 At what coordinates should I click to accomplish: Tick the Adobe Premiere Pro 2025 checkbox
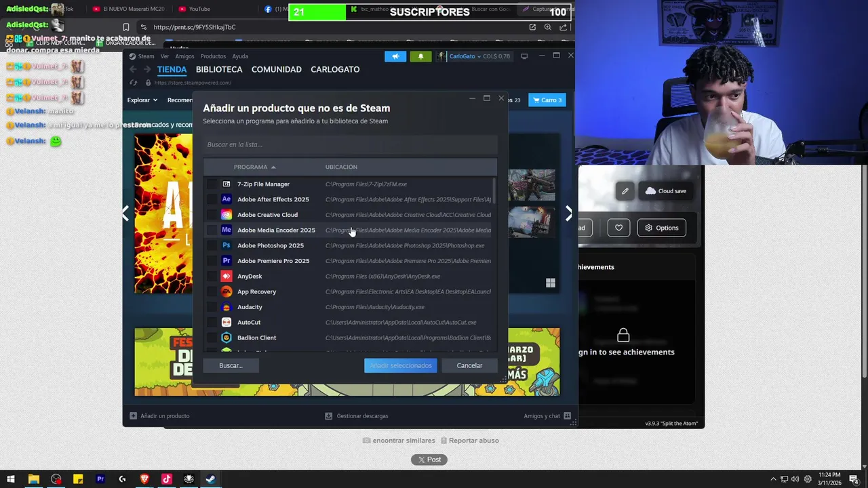point(212,261)
